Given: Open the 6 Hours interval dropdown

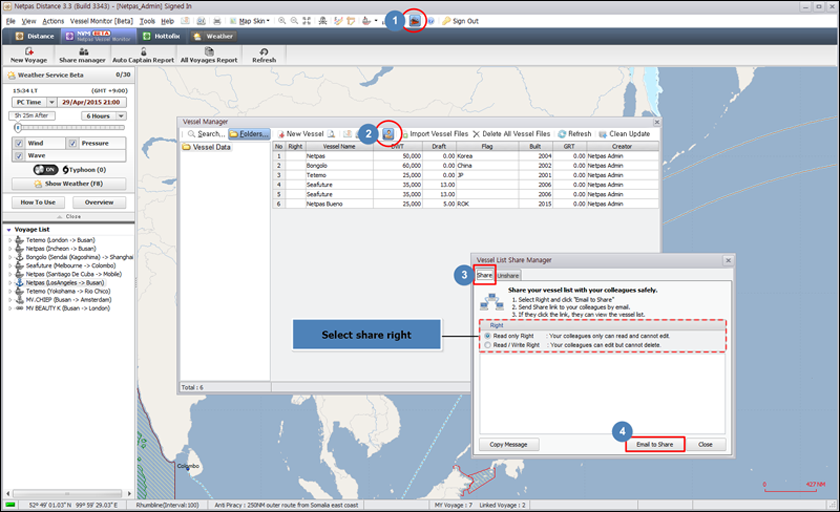Looking at the screenshot, I should tap(122, 116).
